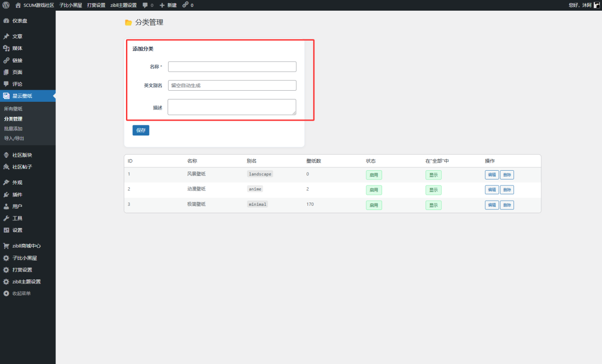602x364 pixels.
Task: Edit the 风景壁纸 category
Action: [492, 175]
